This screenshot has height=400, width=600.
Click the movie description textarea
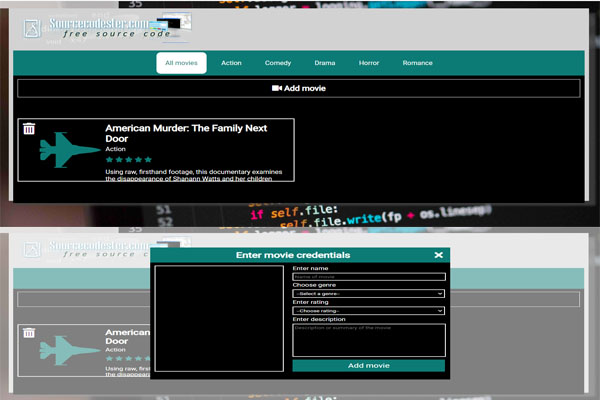pyautogui.click(x=369, y=340)
